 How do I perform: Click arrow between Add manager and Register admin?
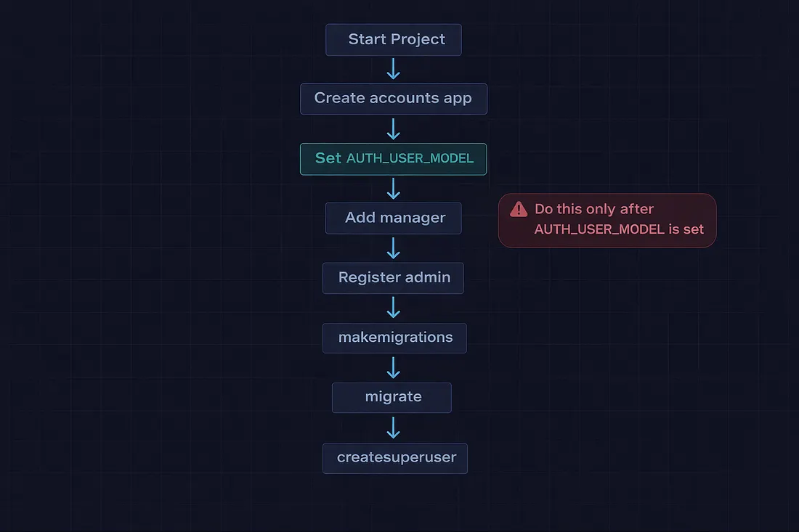(x=393, y=248)
